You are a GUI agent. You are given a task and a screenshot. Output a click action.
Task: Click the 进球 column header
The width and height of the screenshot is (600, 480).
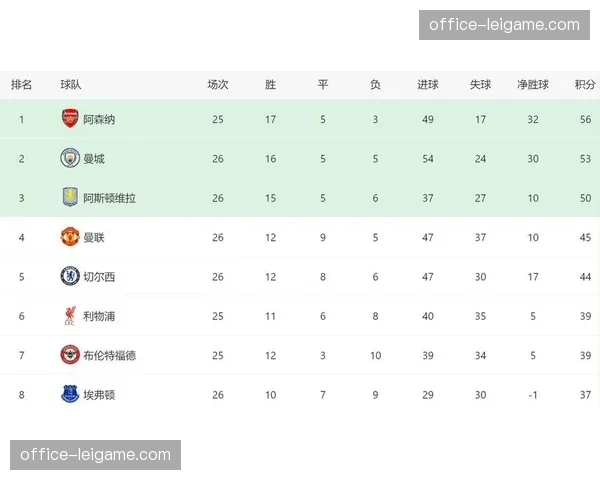428,84
